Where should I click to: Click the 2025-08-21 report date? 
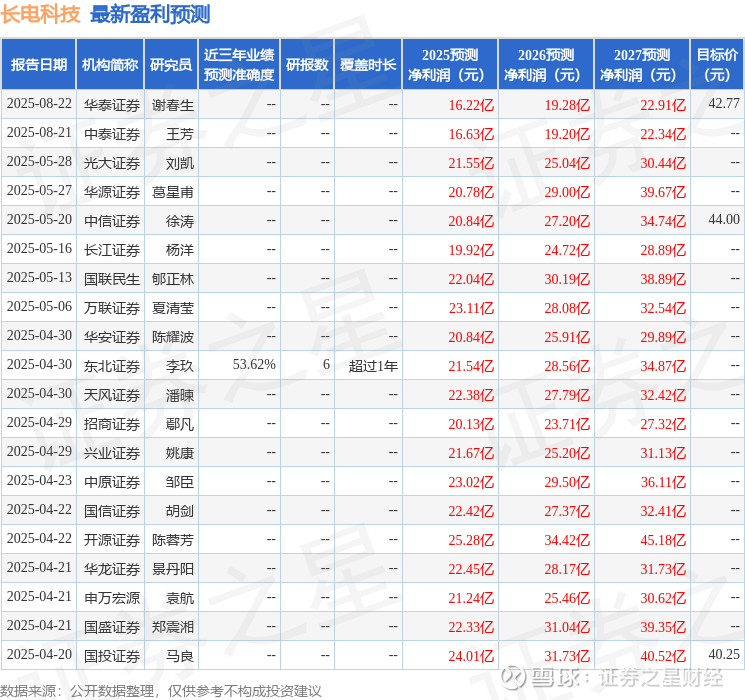point(39,132)
